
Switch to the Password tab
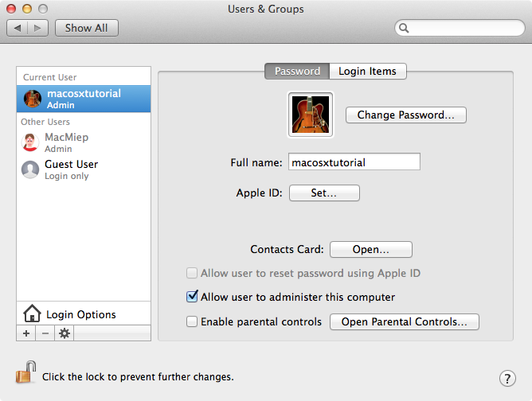[x=297, y=71]
